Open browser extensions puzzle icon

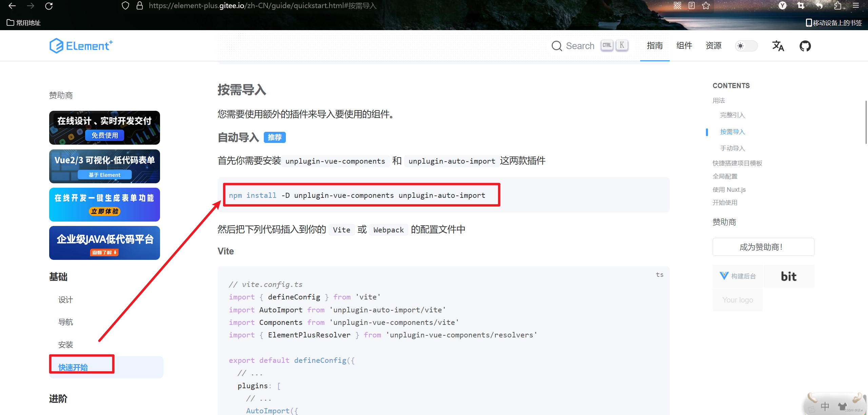(837, 5)
